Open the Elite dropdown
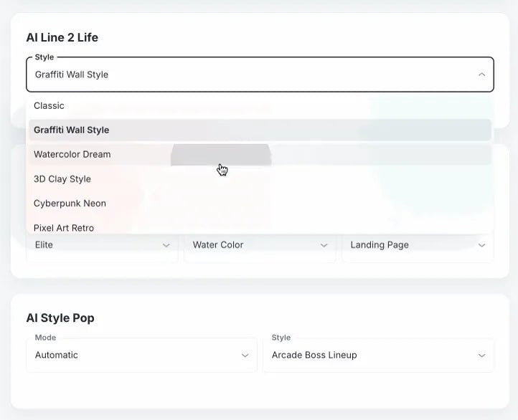This screenshot has height=420, width=518. (102, 245)
